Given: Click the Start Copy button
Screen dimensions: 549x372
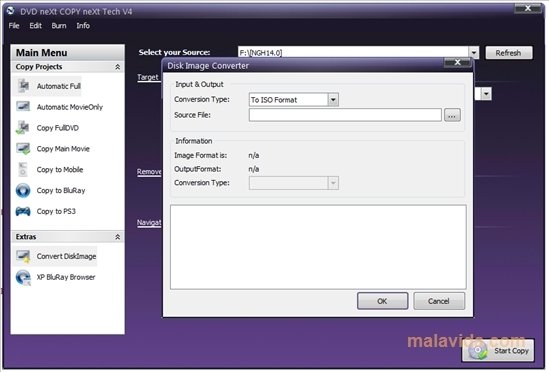Looking at the screenshot, I should (x=498, y=350).
